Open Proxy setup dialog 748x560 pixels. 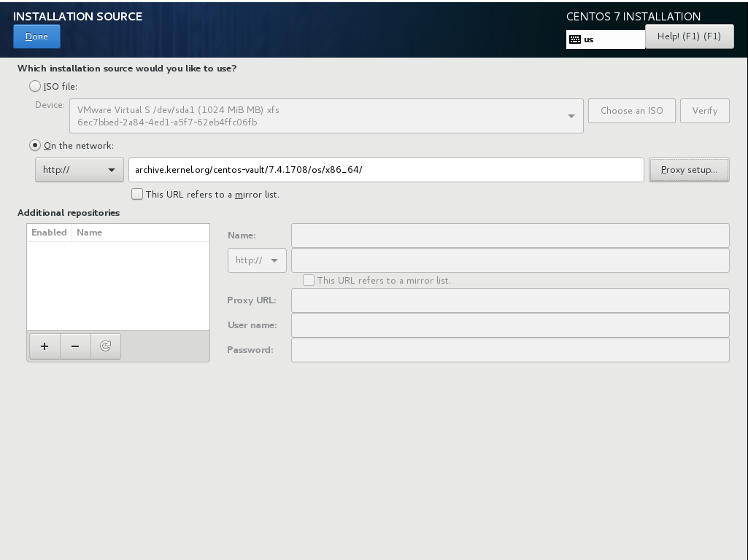689,170
